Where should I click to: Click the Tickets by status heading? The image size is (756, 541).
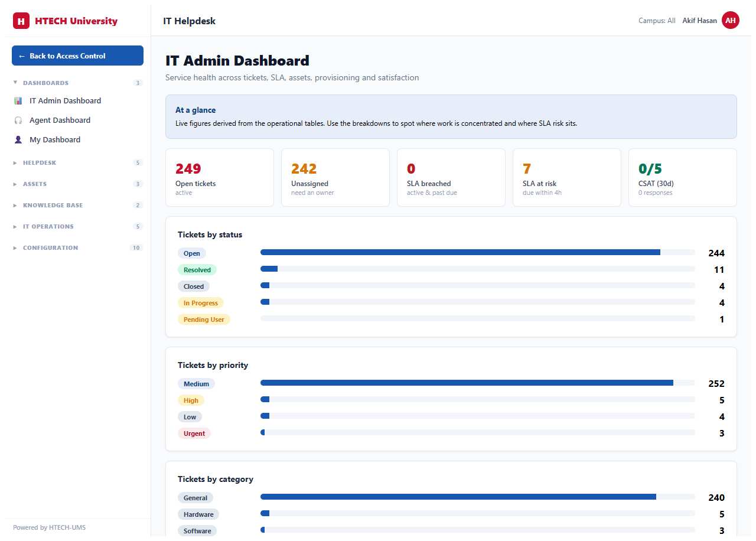pos(210,234)
